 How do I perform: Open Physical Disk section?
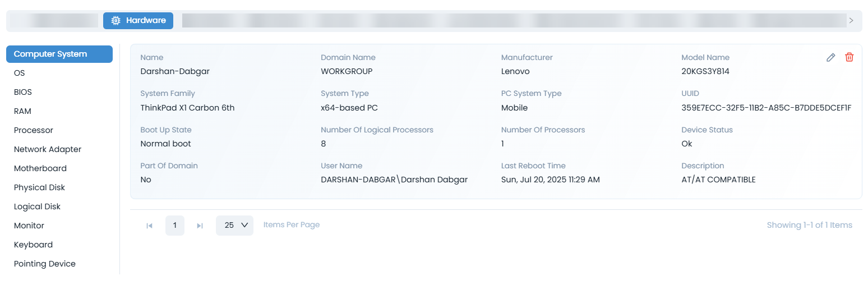click(40, 188)
